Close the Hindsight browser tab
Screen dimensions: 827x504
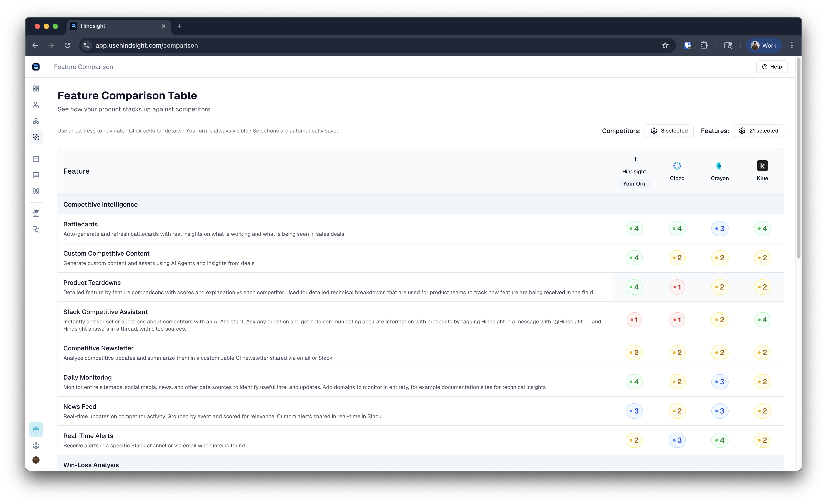tap(163, 26)
